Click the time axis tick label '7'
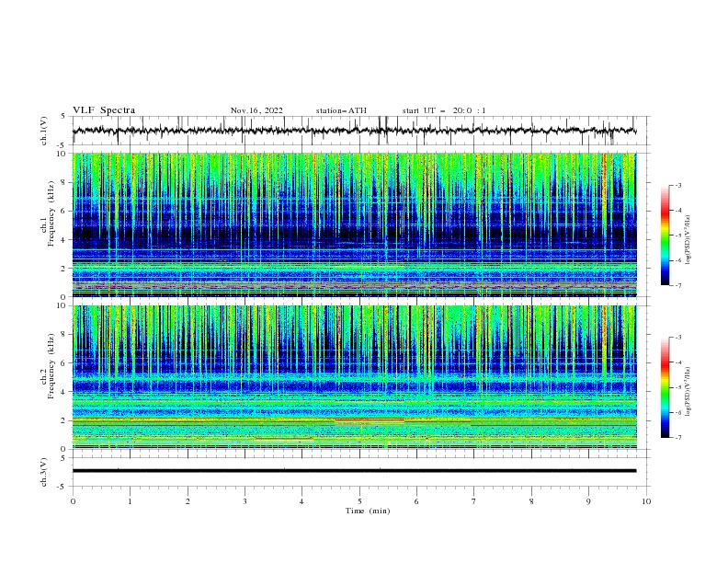Viewport: 728px width, 563px height. pyautogui.click(x=474, y=501)
